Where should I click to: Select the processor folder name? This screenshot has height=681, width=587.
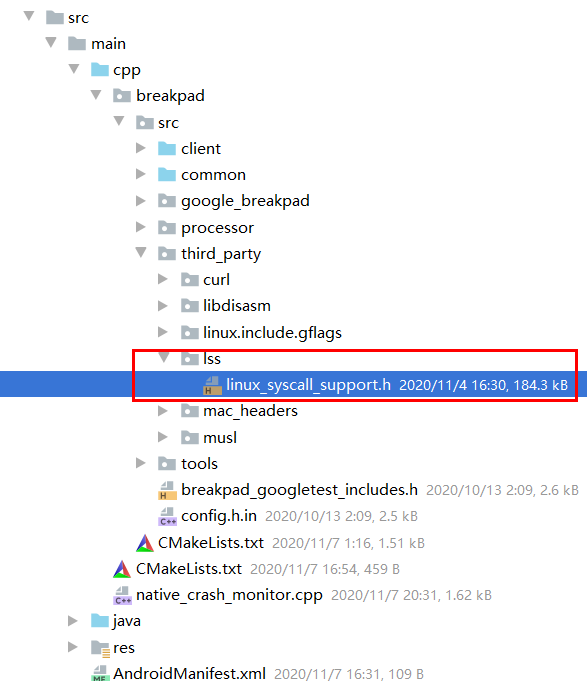[218, 228]
